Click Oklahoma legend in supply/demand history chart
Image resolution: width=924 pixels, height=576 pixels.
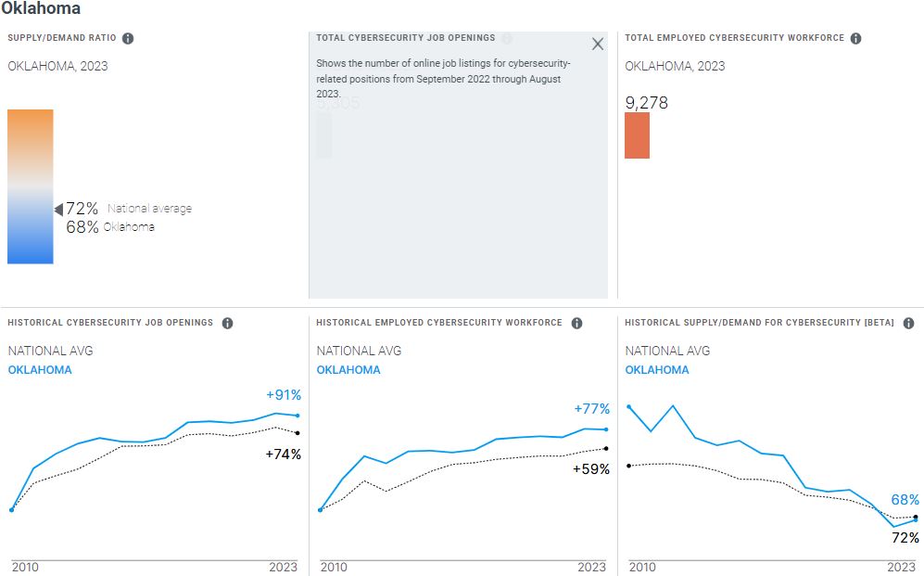pos(657,370)
